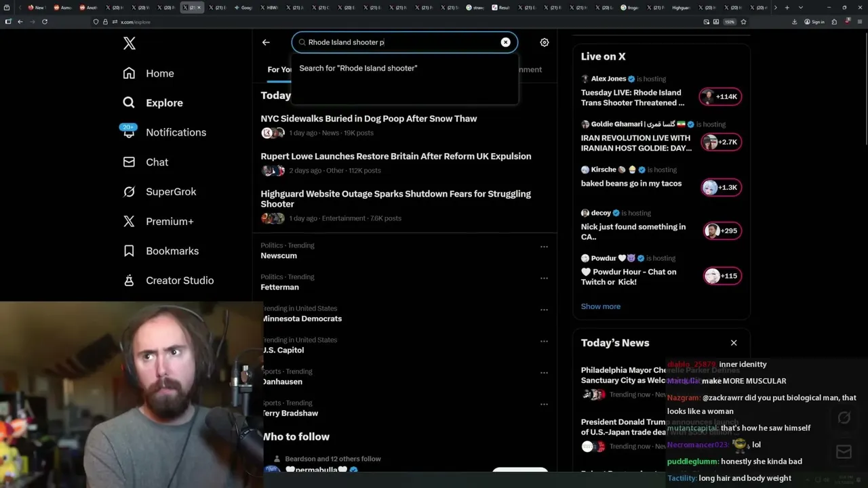Click the browser forward arrow
Viewport: 868px width, 488px height.
33,22
